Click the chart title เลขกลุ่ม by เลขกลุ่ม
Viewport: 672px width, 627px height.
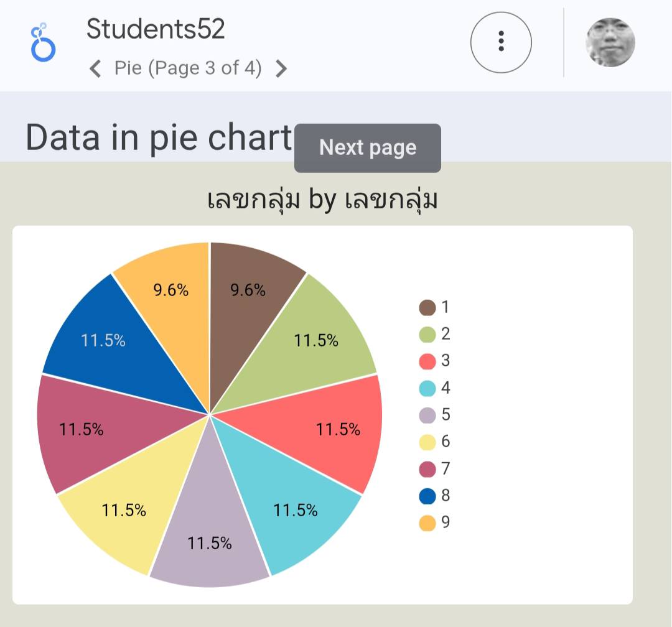click(322, 200)
